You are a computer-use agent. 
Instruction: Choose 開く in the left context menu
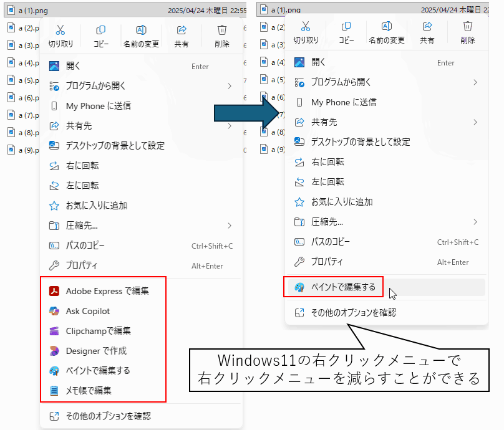[x=142, y=66]
